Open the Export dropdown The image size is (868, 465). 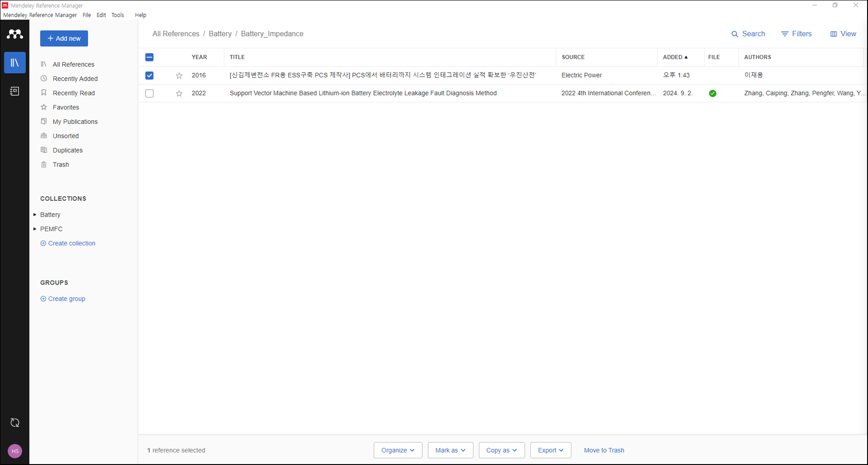[551, 450]
